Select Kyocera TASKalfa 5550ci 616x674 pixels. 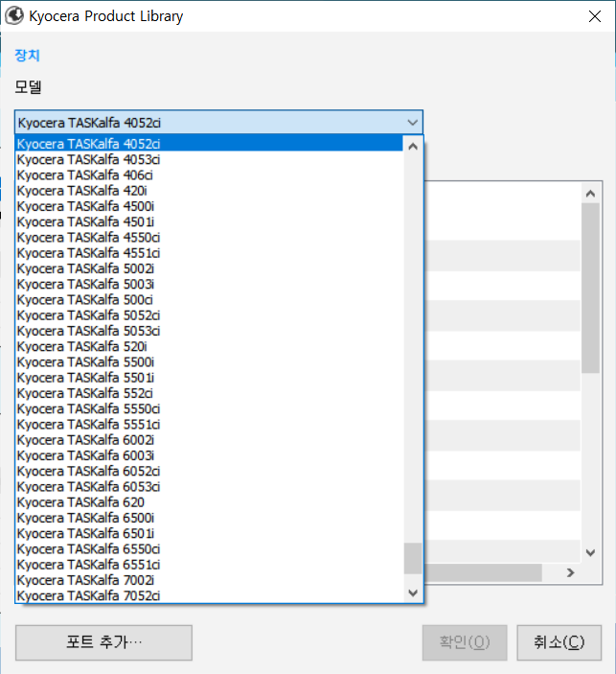pyautogui.click(x=209, y=408)
